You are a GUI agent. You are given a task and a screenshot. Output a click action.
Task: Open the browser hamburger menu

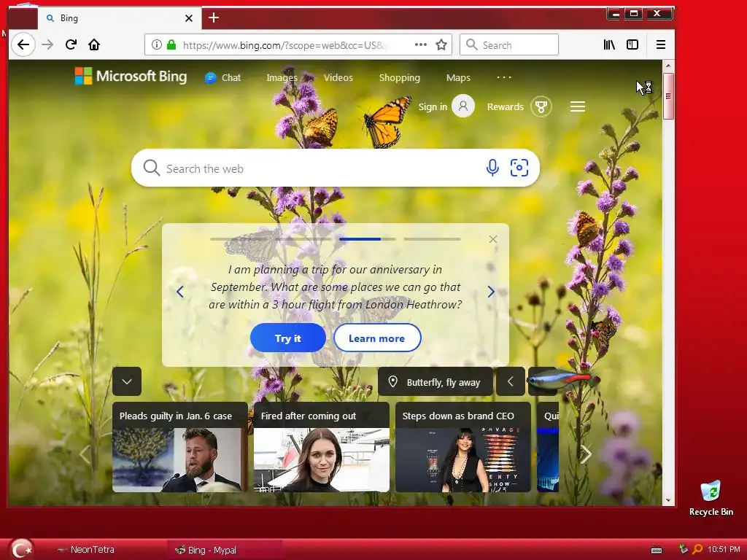point(661,44)
